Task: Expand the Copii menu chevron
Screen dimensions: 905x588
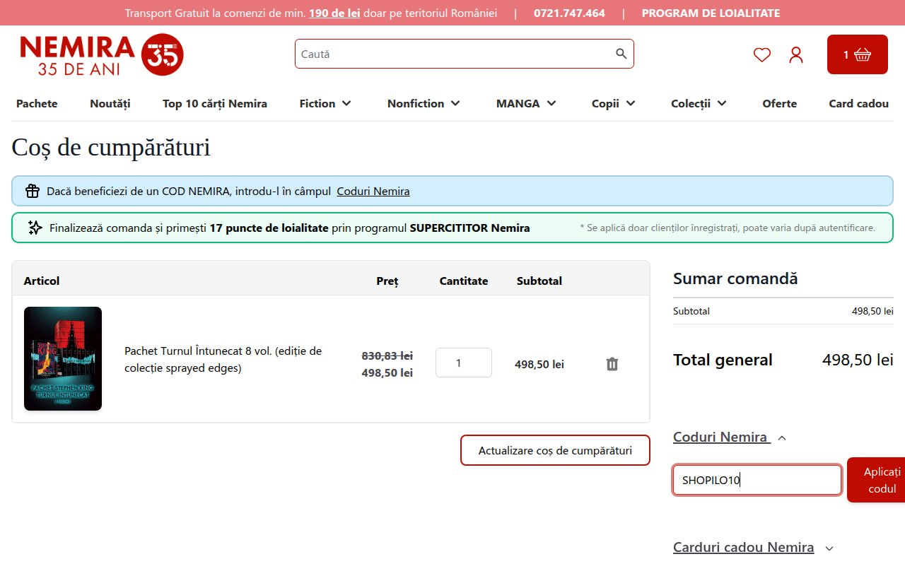Action: click(x=631, y=103)
